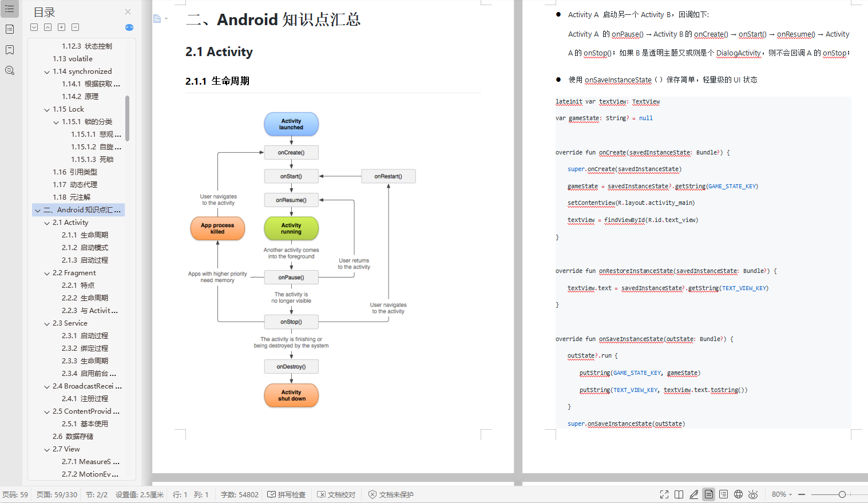Go to 2.2.1 特点 in outline

click(x=78, y=286)
